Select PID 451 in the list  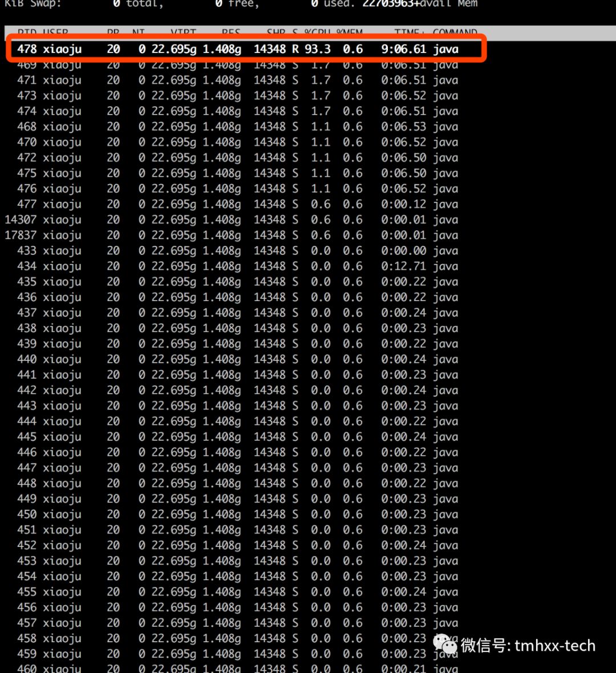pyautogui.click(x=27, y=530)
